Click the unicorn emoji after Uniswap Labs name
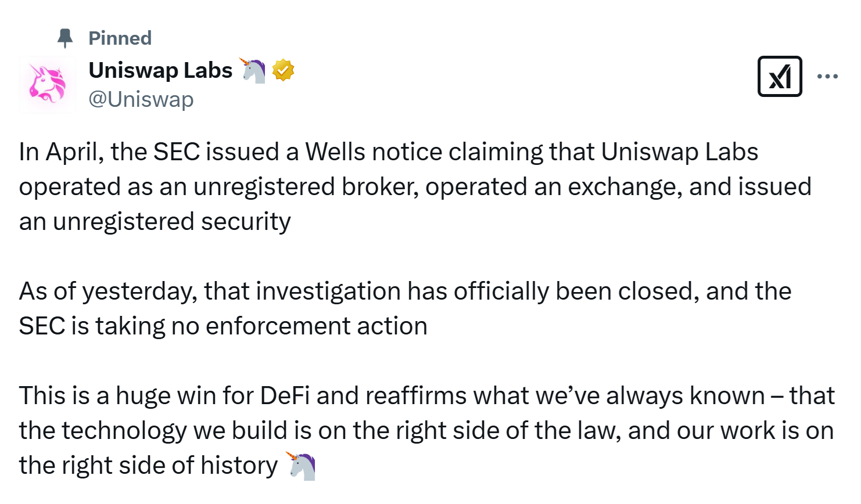Viewport: 861px width, 504px height. pyautogui.click(x=253, y=70)
